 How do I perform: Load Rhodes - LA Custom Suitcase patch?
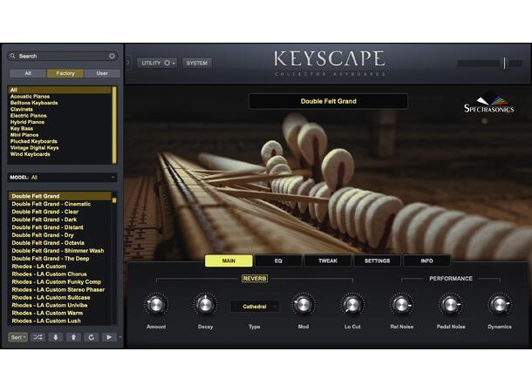[x=60, y=297]
